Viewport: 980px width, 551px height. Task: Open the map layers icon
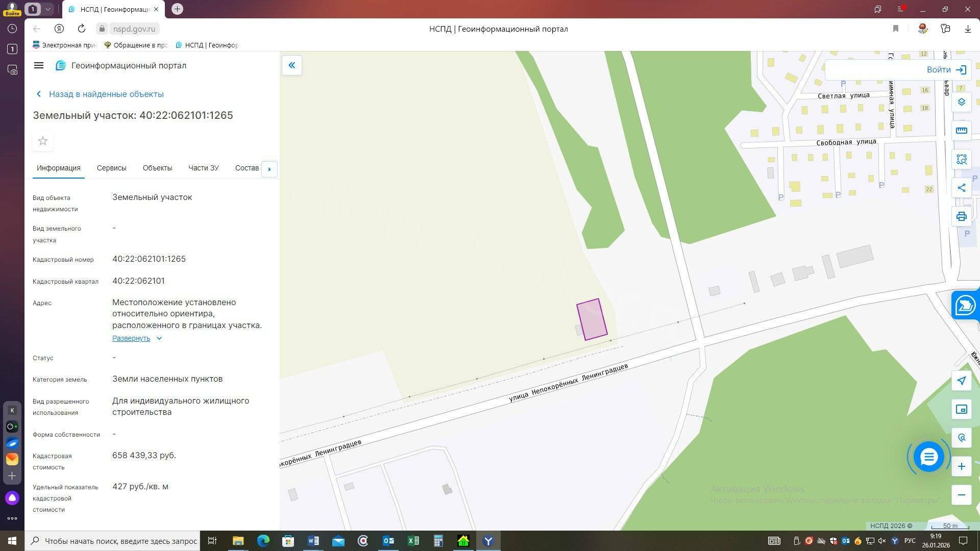click(x=961, y=102)
